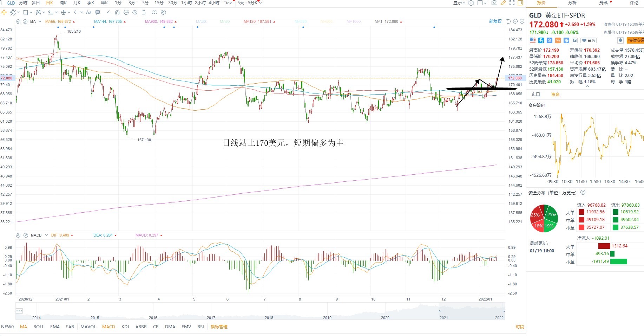Open the 显示 display dropdown
Viewport: 644px width, 336px height.
click(459, 3)
